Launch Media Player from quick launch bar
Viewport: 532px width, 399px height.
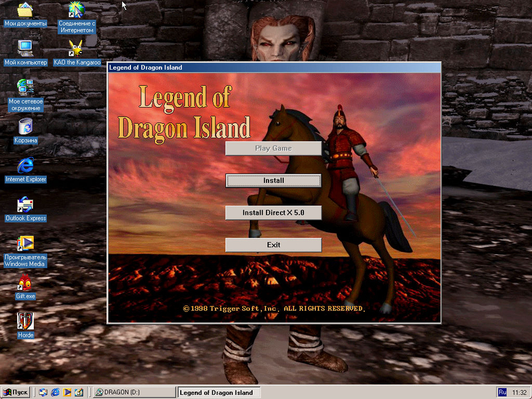pos(67,392)
